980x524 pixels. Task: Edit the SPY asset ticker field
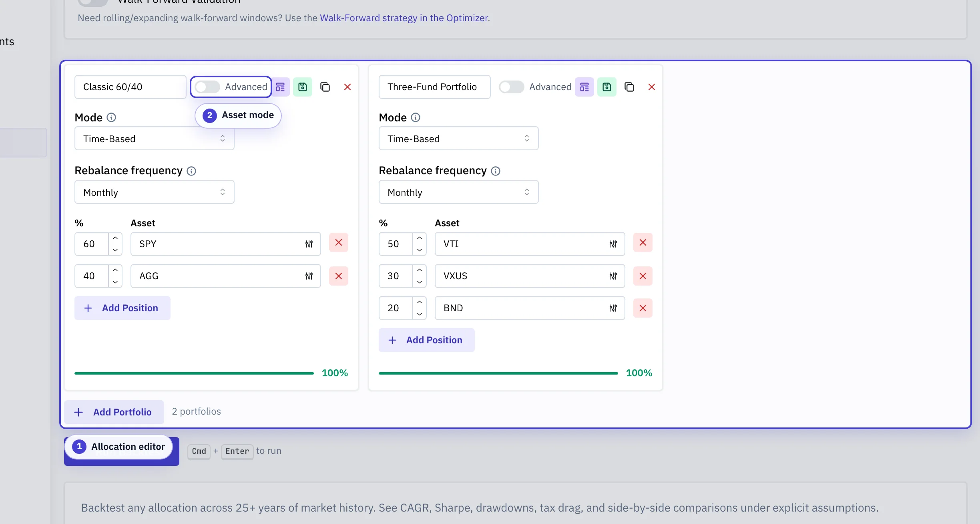[x=226, y=244]
